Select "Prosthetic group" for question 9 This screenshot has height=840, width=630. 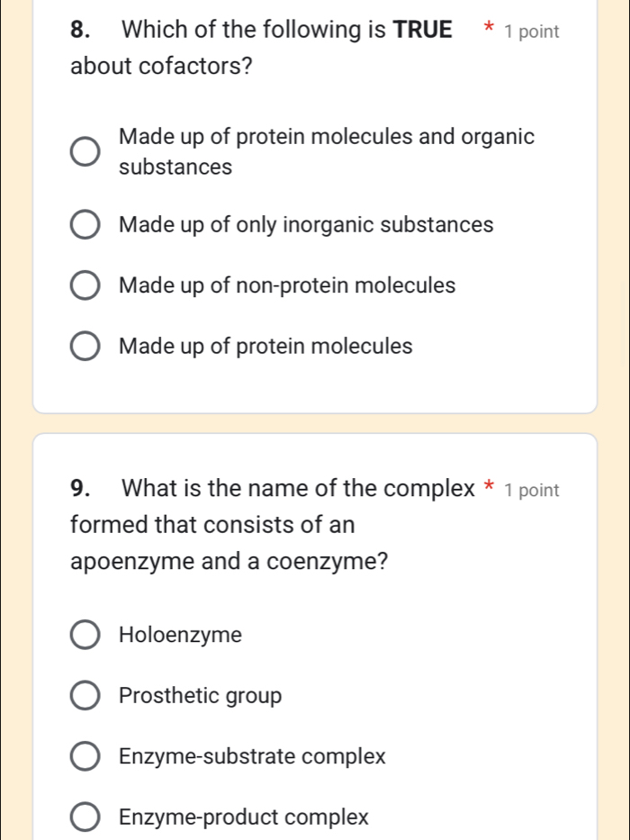click(x=85, y=695)
